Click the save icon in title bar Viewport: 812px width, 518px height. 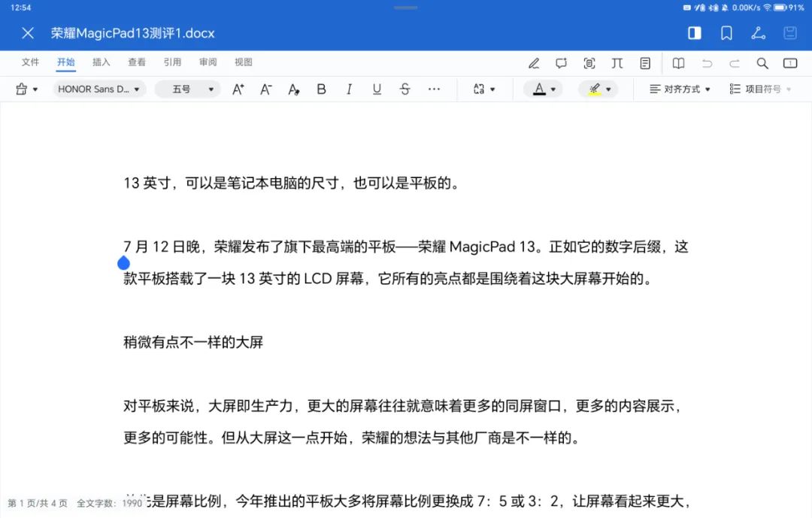tap(789, 33)
